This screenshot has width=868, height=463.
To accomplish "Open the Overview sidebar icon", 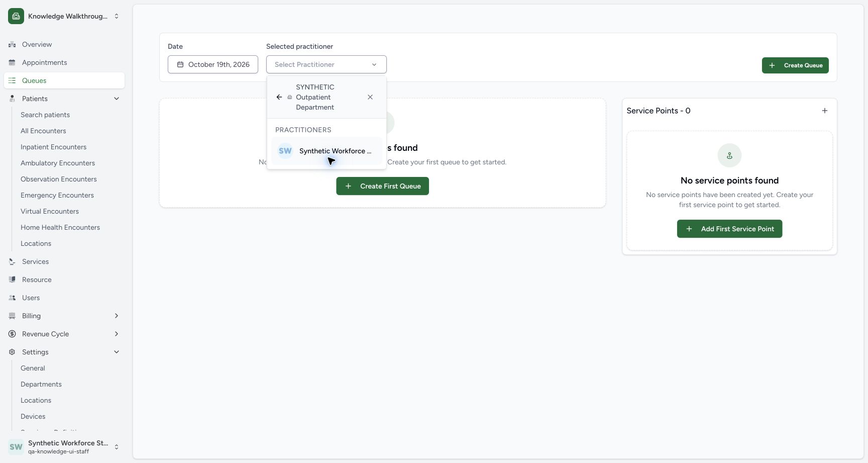I will pyautogui.click(x=12, y=44).
